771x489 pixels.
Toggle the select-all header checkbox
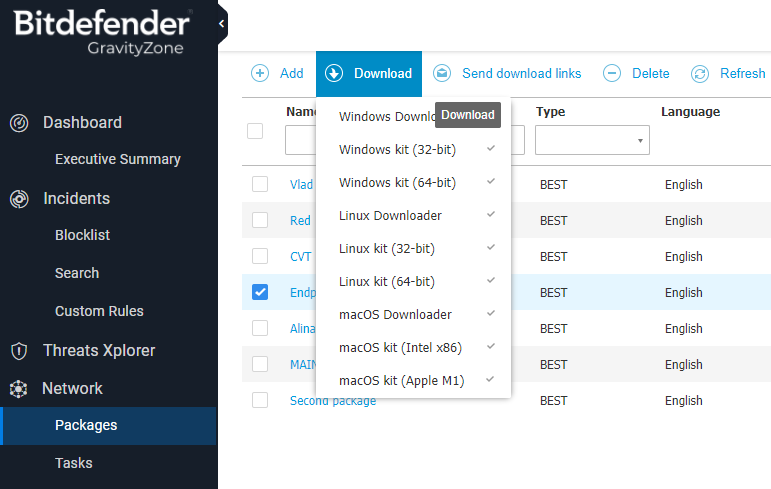(x=255, y=131)
